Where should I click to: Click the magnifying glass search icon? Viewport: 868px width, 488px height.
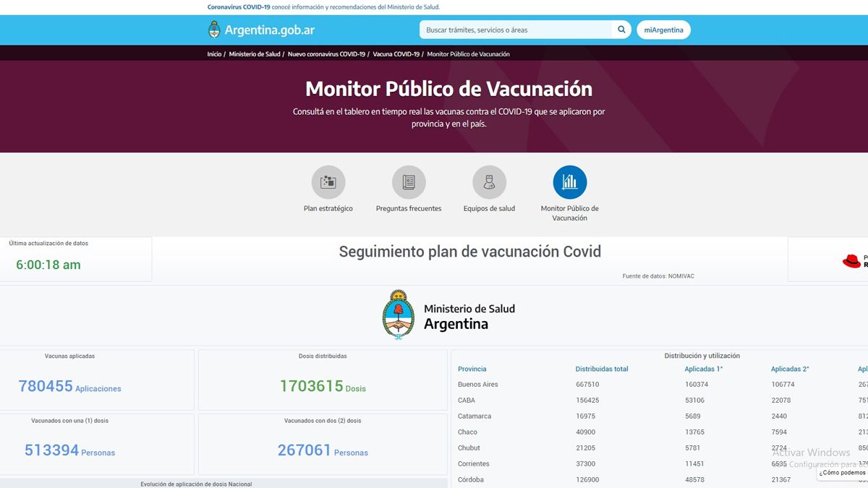[x=621, y=30]
